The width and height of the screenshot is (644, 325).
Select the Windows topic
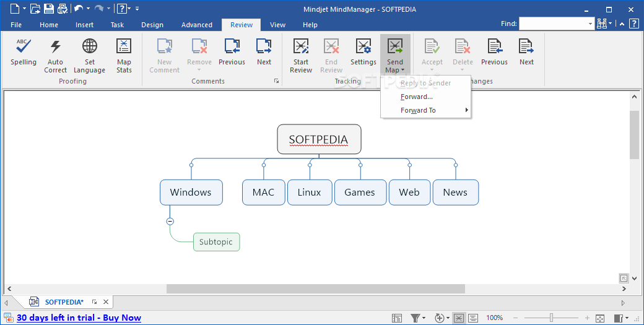coord(191,192)
